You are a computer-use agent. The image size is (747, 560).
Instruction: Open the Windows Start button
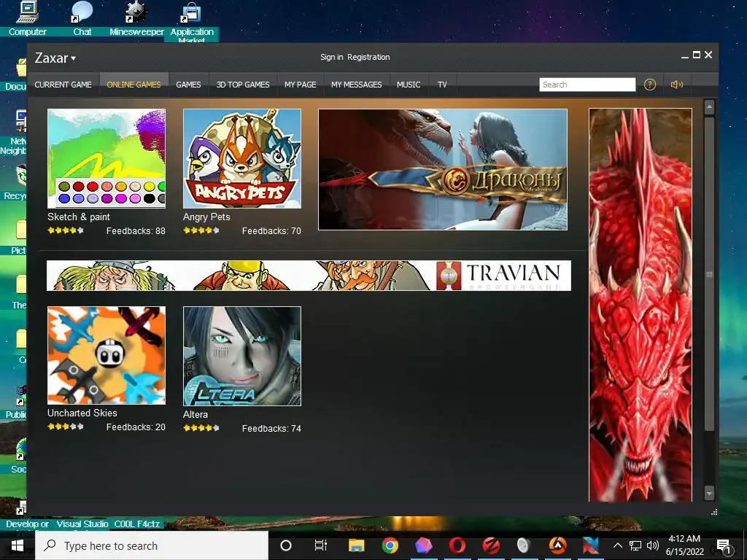point(18,545)
